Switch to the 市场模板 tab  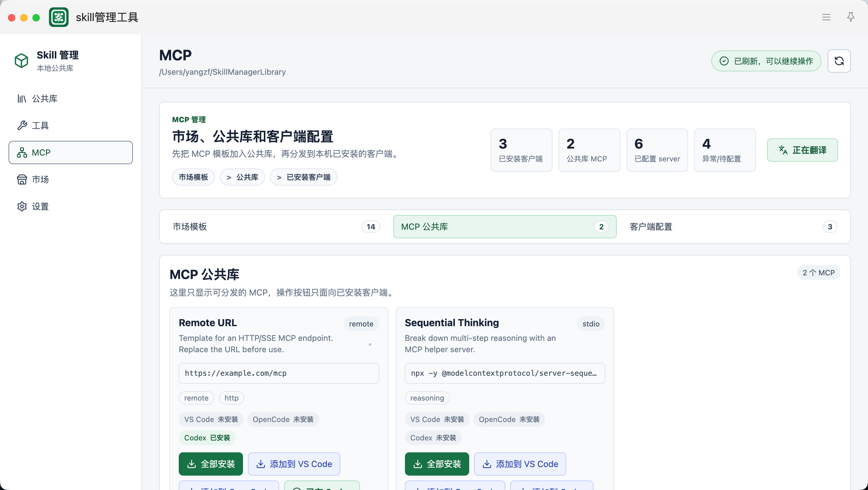(276, 227)
